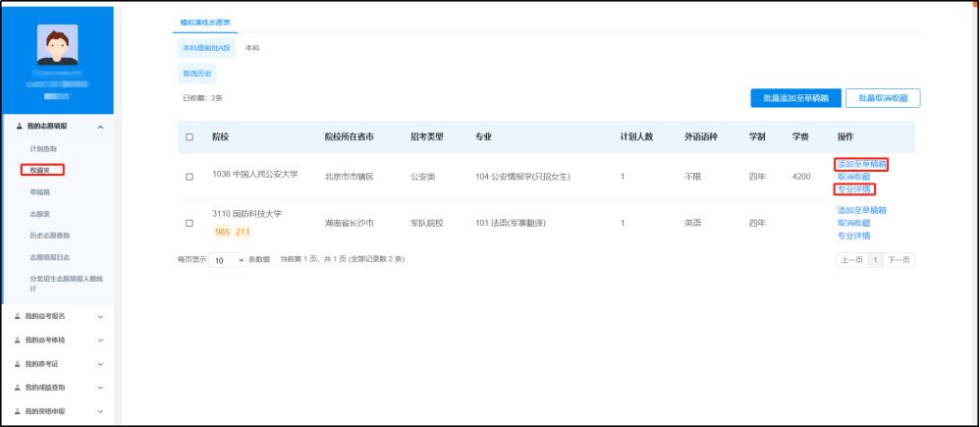Image resolution: width=980 pixels, height=427 pixels.
Task: Click 取消收藏 for 中国人民公安大学
Action: coord(853,177)
